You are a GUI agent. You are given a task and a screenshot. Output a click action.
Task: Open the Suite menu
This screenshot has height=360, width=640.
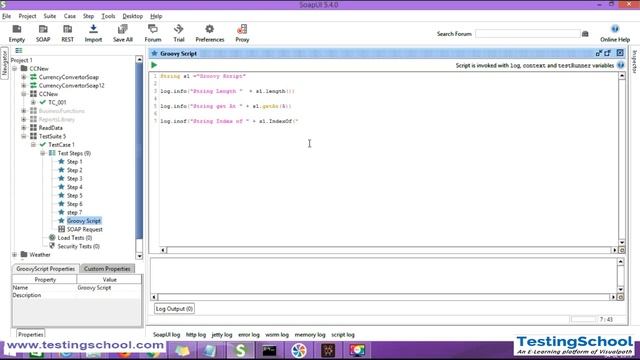coord(50,16)
